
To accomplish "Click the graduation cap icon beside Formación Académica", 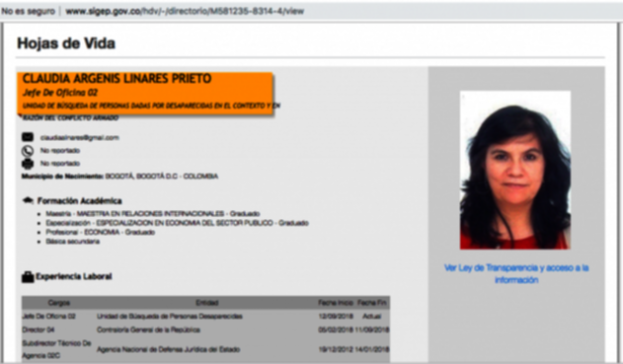I will point(28,200).
